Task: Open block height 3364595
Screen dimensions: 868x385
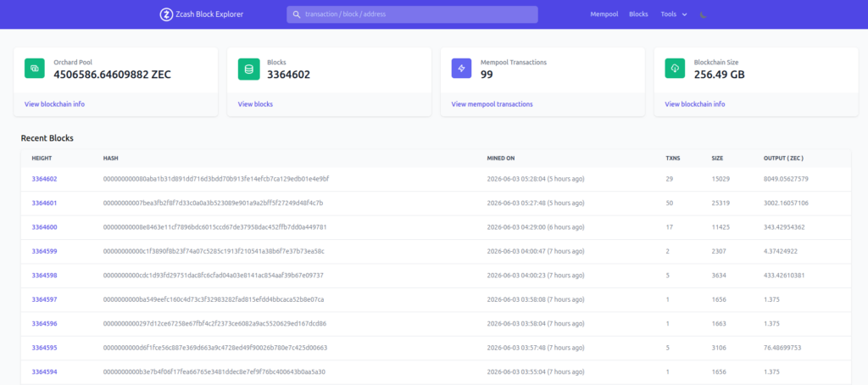Action: click(44, 348)
